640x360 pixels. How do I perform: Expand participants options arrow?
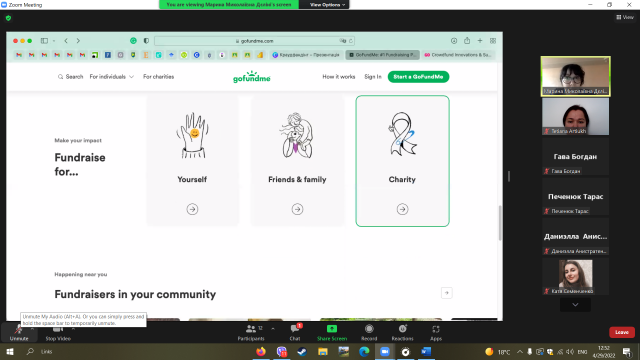tap(273, 329)
